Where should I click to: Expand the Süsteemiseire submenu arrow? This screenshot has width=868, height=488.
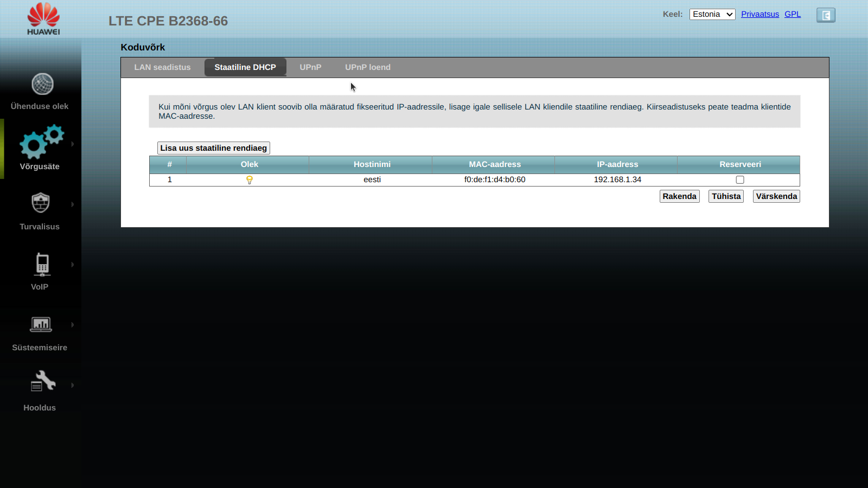tap(72, 325)
